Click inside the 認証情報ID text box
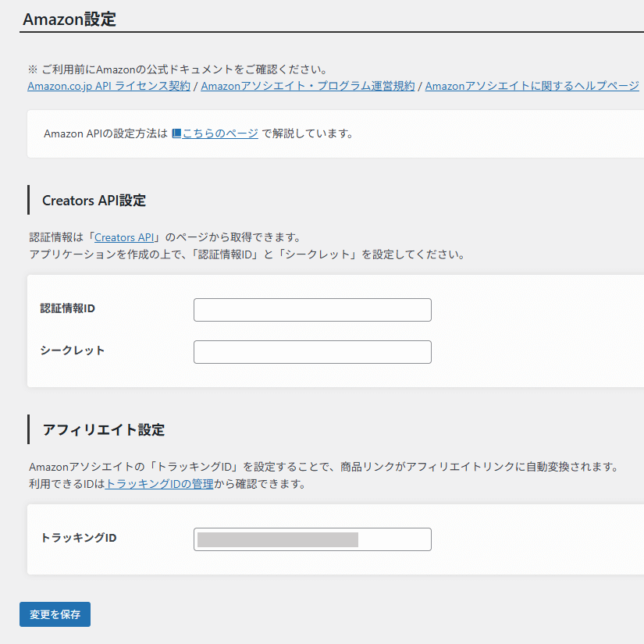The width and height of the screenshot is (644, 644). tap(312, 310)
